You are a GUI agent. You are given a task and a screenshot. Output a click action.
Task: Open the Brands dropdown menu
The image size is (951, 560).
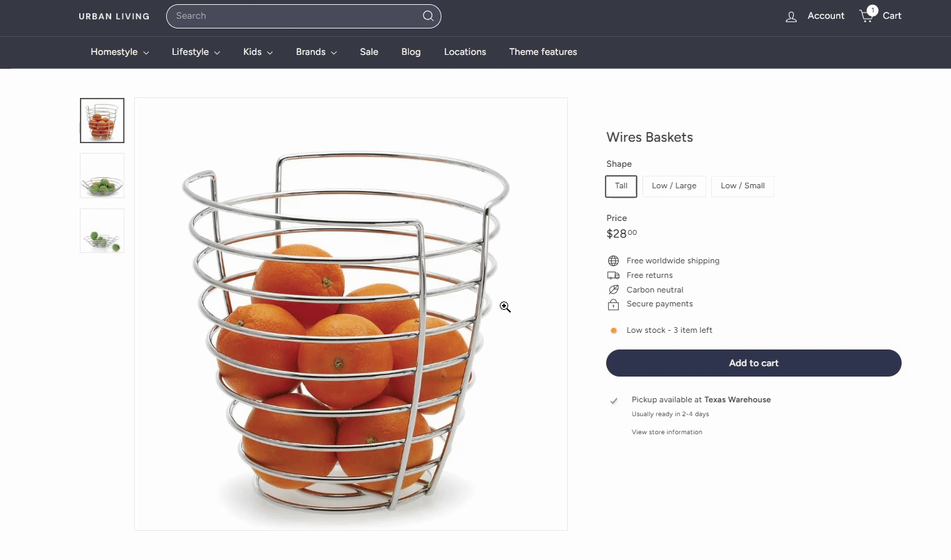316,52
